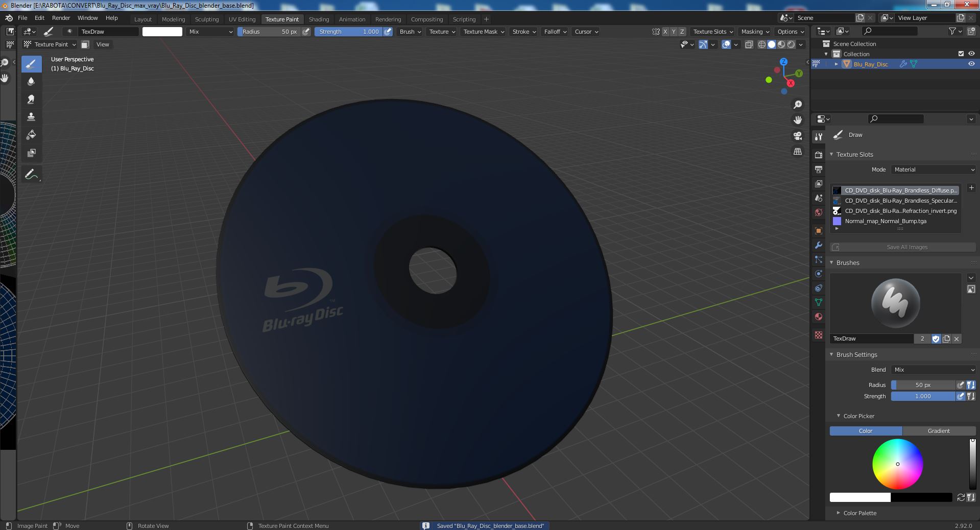Screen dimensions: 980x530
Task: Open the Render properties tab
Action: pos(819,155)
